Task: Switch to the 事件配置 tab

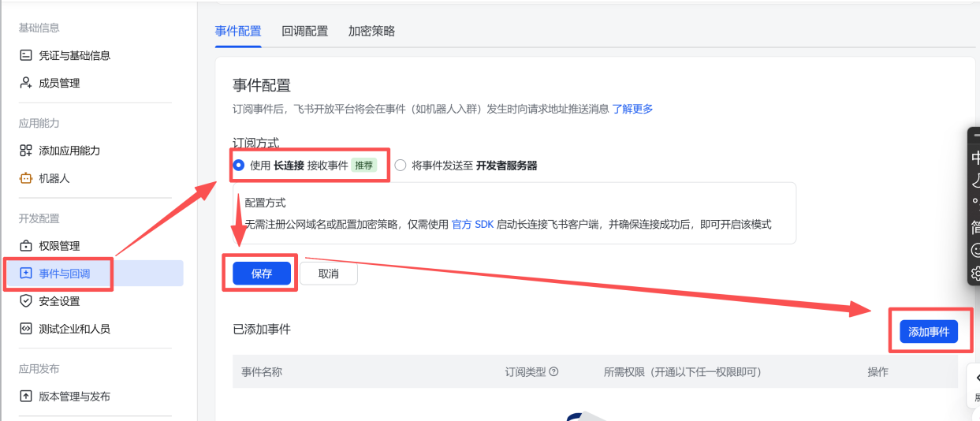Action: [238, 32]
